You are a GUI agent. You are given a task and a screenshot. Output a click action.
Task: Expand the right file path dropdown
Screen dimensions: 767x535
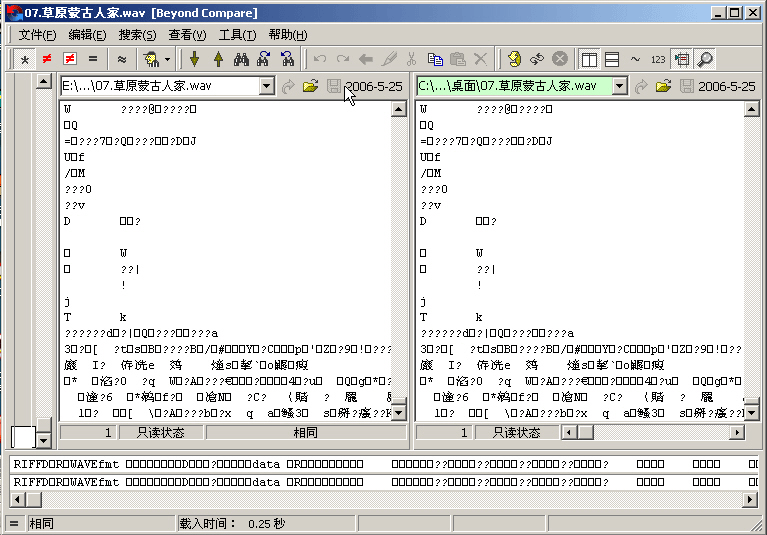point(620,86)
